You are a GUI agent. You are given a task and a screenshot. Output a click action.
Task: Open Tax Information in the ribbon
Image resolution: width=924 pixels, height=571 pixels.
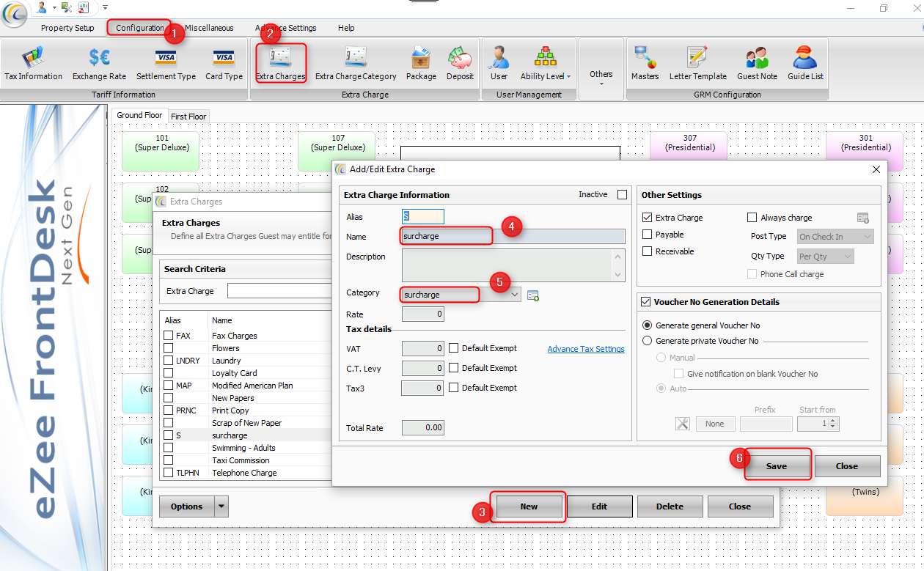pyautogui.click(x=33, y=63)
